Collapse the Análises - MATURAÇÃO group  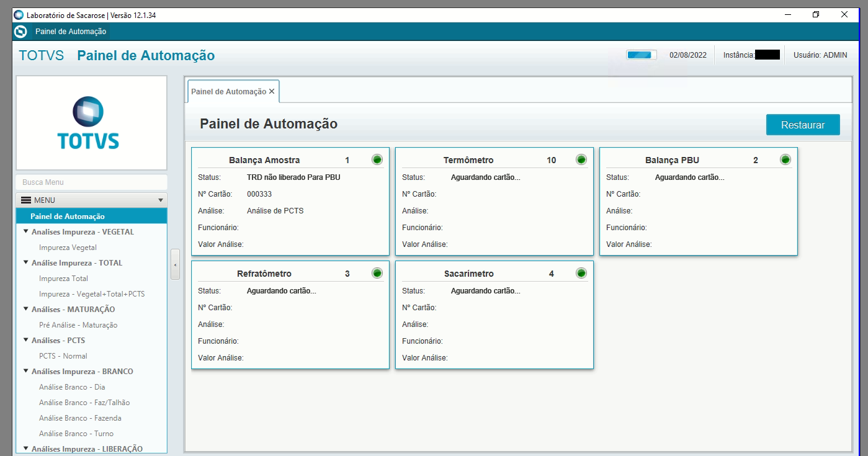point(26,310)
